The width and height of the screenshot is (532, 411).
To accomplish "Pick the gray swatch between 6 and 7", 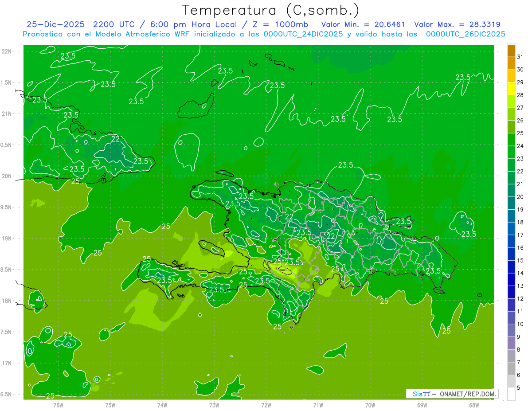I will click(512, 369).
